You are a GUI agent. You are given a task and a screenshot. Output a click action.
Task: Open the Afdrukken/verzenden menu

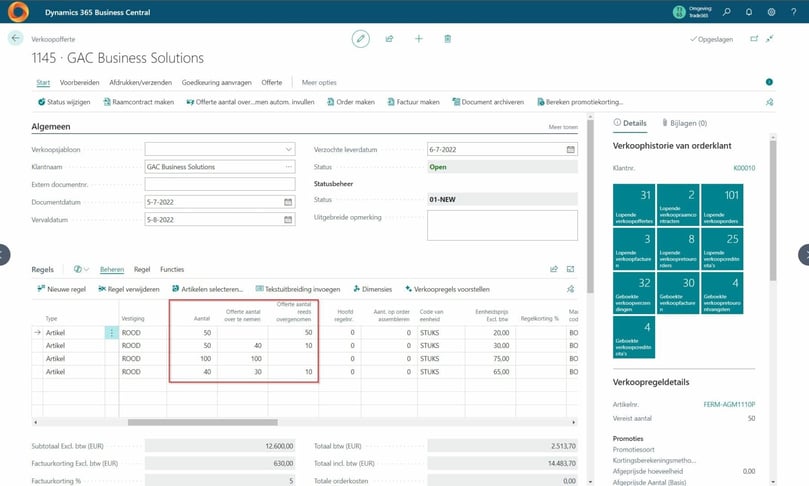[x=140, y=83]
